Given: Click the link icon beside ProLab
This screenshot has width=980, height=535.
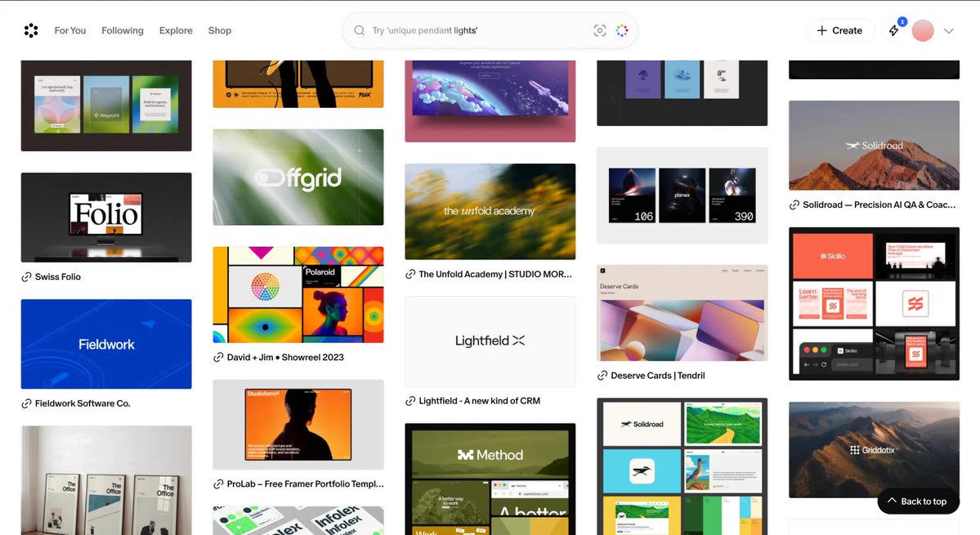Looking at the screenshot, I should click(x=218, y=483).
